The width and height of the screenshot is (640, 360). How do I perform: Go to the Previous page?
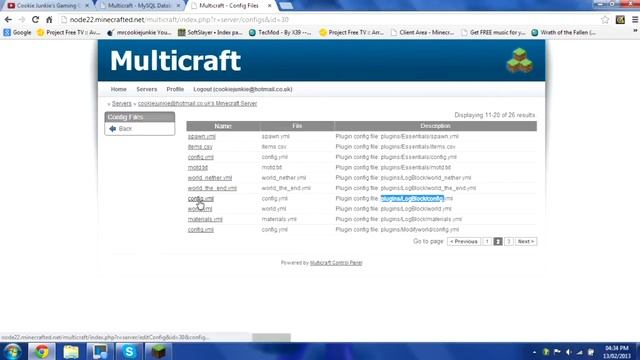tap(464, 242)
